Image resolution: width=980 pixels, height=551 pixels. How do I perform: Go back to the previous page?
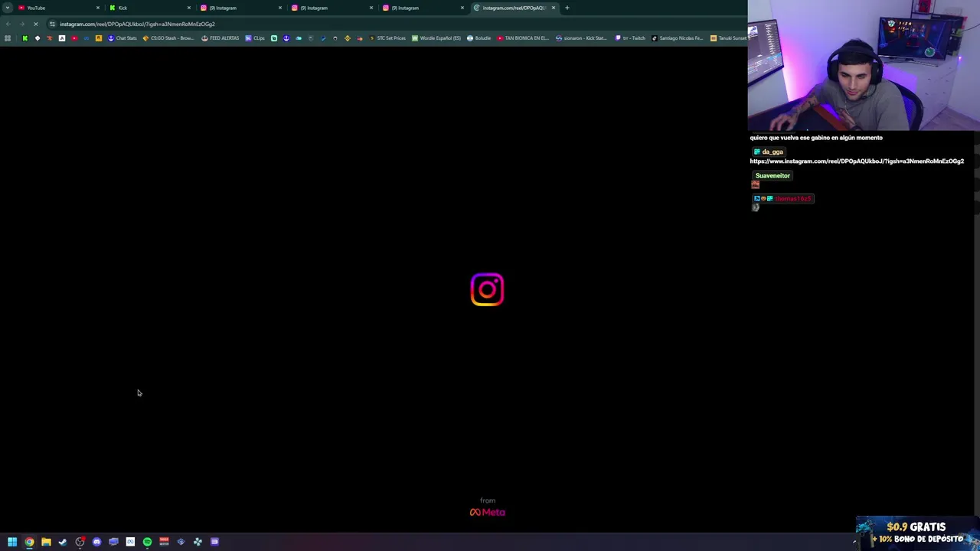(x=8, y=24)
